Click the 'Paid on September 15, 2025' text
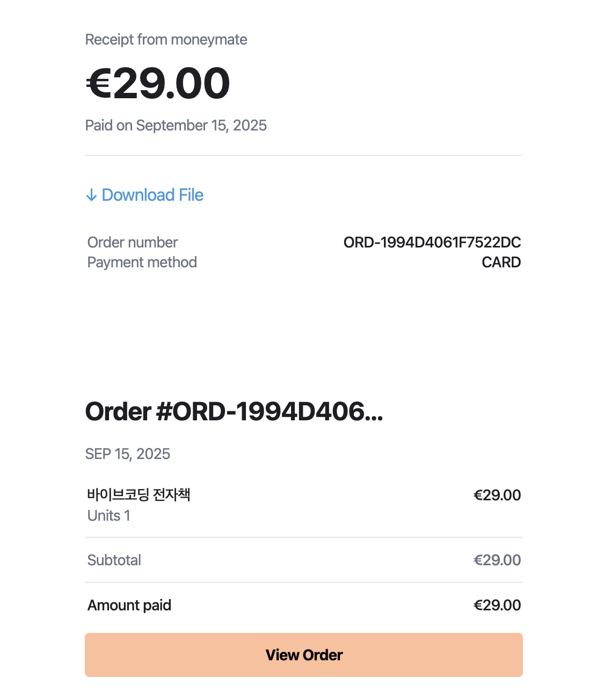 [x=176, y=126]
